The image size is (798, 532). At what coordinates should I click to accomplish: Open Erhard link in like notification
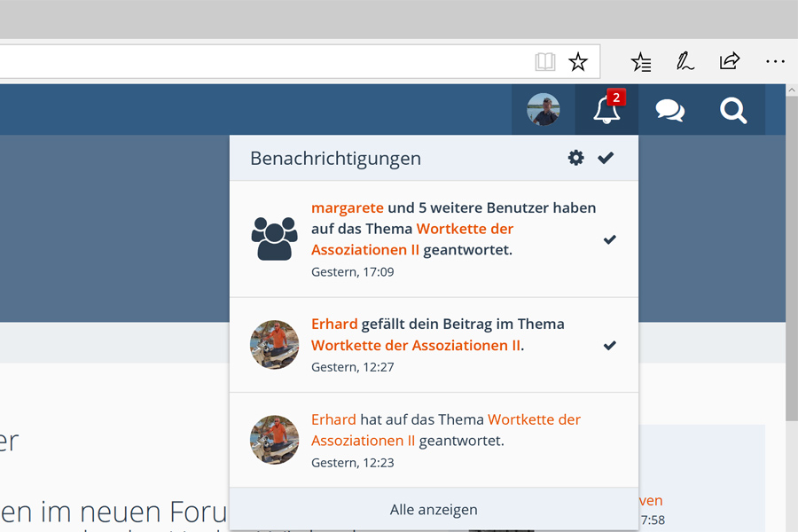tap(334, 324)
